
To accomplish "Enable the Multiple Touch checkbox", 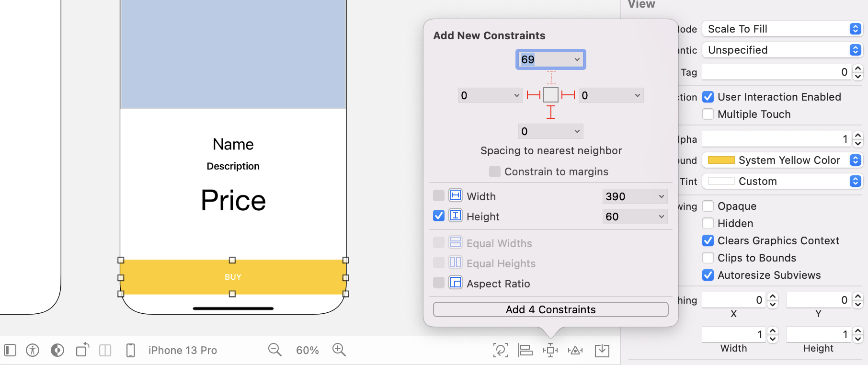I will pyautogui.click(x=708, y=114).
